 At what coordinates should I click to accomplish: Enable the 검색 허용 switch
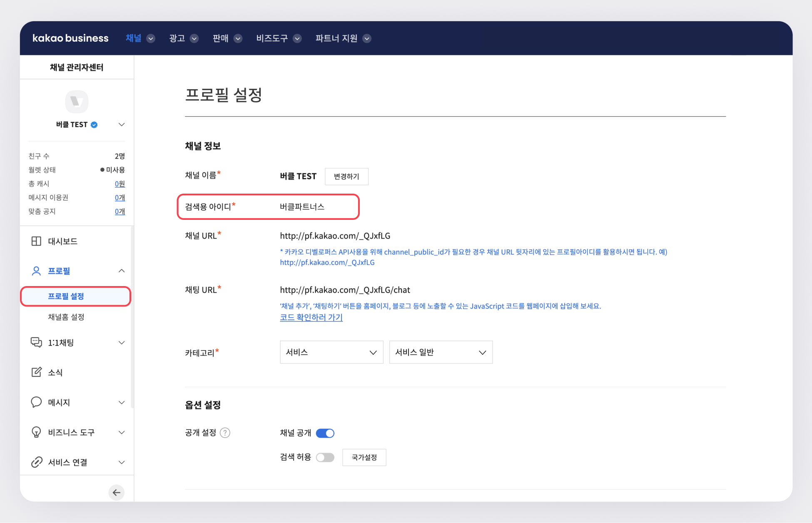[x=325, y=458]
